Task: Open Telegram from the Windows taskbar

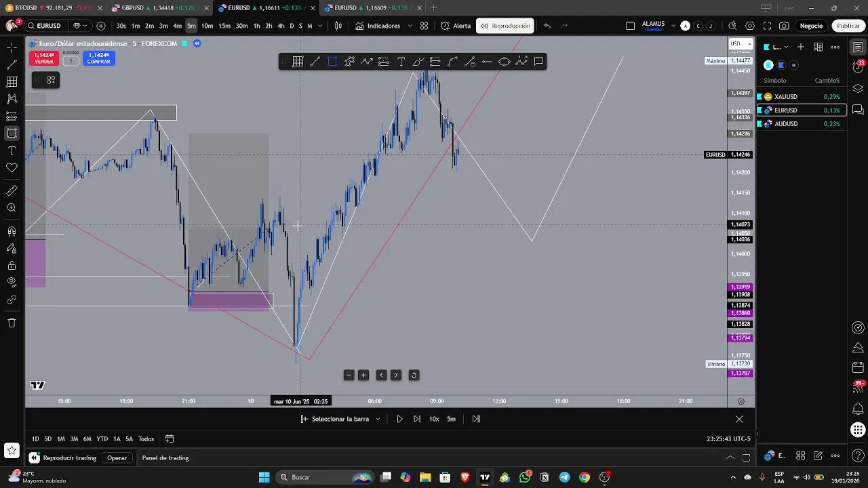Action: pyautogui.click(x=564, y=477)
